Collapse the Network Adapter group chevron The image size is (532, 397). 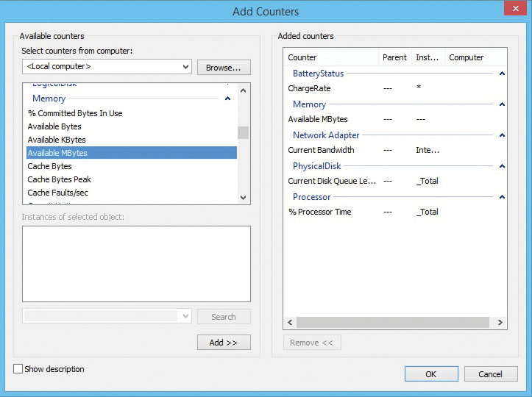click(x=502, y=135)
